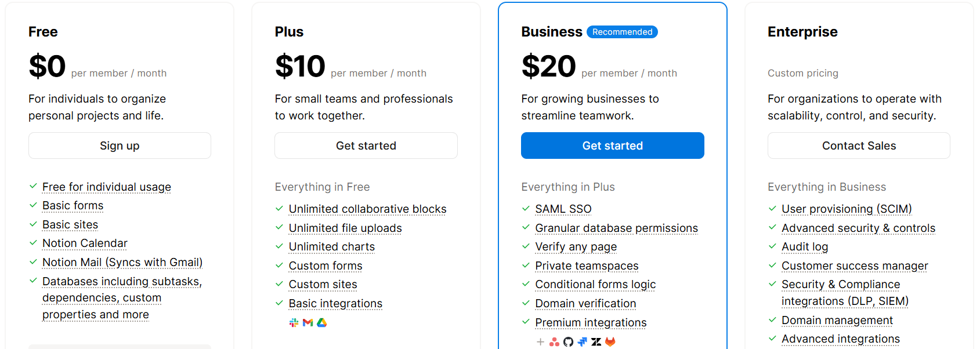
Task: Click the Recommended badge beside Business
Action: 622,32
